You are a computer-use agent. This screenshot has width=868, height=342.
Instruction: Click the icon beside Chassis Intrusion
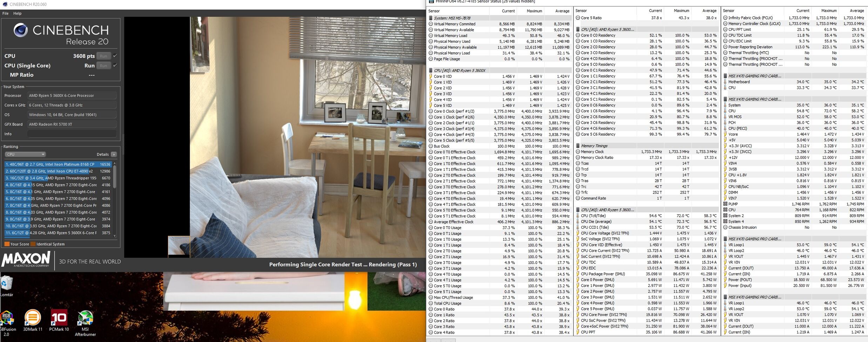click(725, 227)
